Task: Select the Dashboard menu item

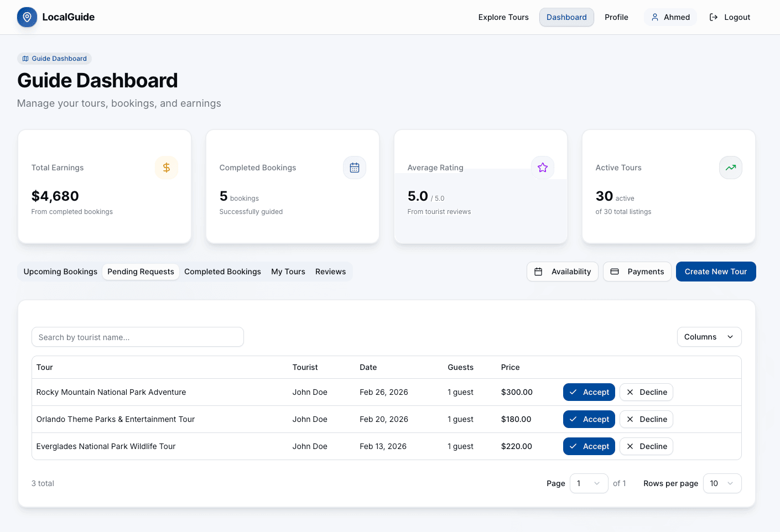Action: (x=566, y=17)
